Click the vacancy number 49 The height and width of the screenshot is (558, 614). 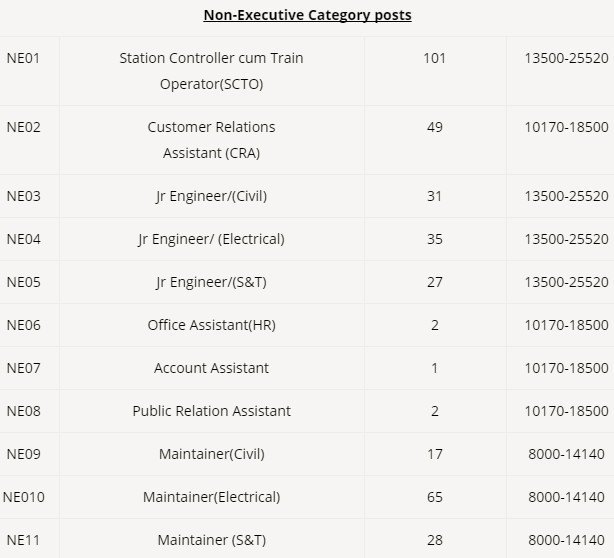coord(434,127)
